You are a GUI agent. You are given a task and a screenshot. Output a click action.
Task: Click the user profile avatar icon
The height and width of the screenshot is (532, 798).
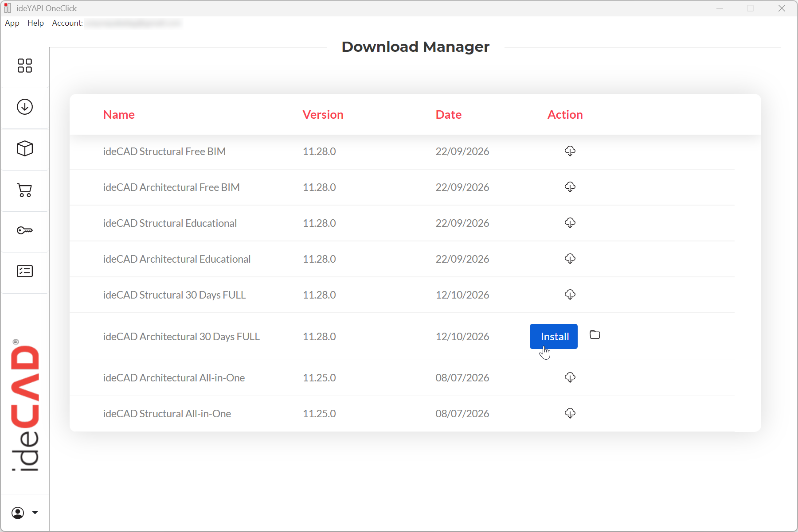(x=18, y=513)
